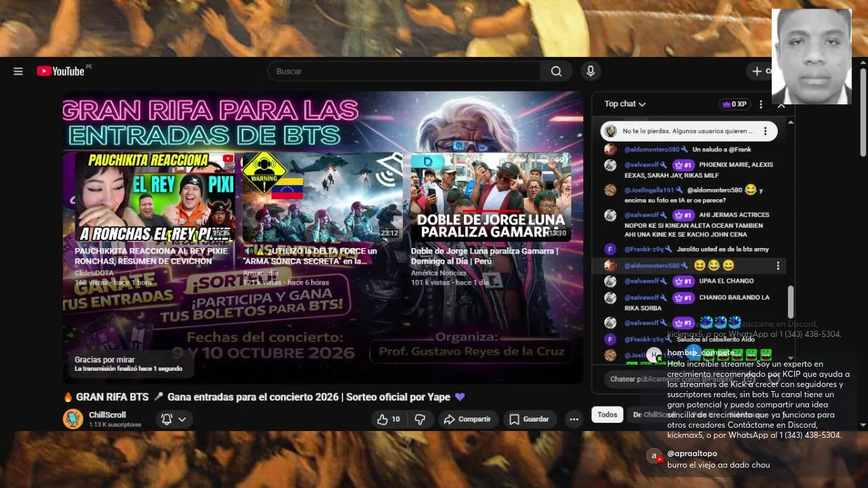
Task: Click the notification bell icon
Action: pos(167,419)
